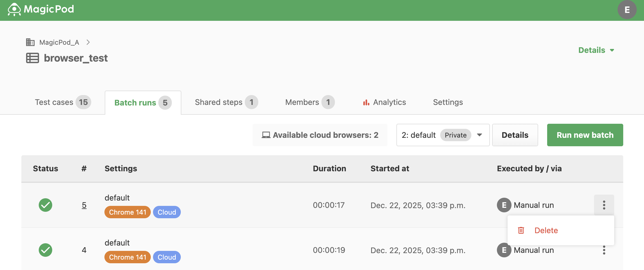Click the Private badge in dropdown

click(x=456, y=135)
